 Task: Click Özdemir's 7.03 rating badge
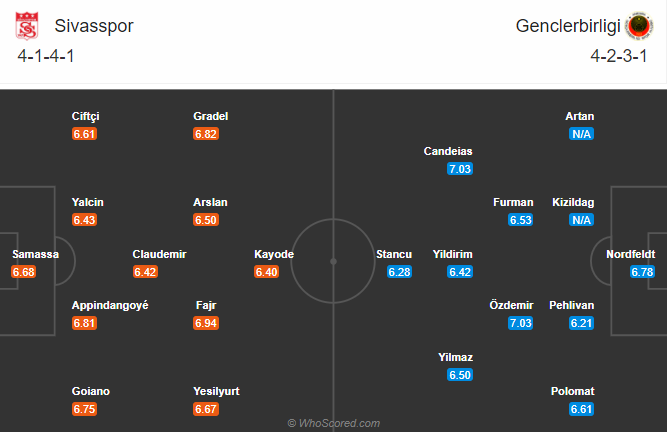pyautogui.click(x=521, y=323)
